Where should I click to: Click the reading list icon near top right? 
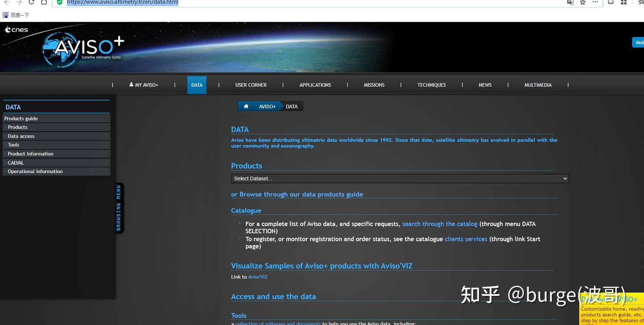[x=610, y=2]
